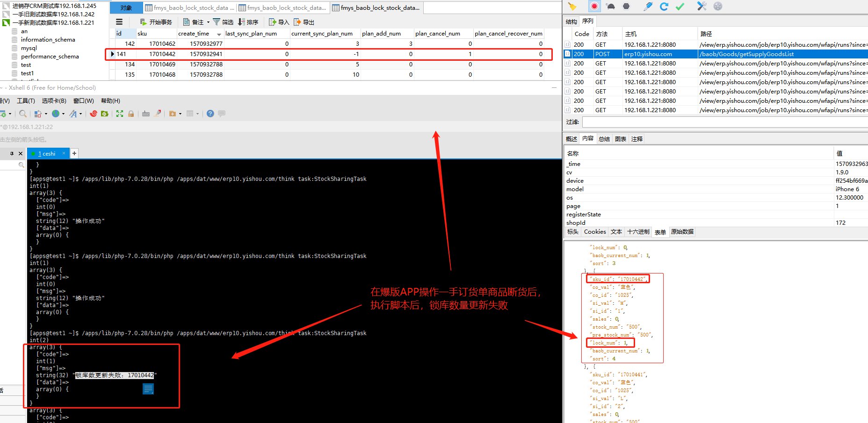Open the 选项卡(B) menu
The height and width of the screenshot is (423, 868).
[x=54, y=101]
